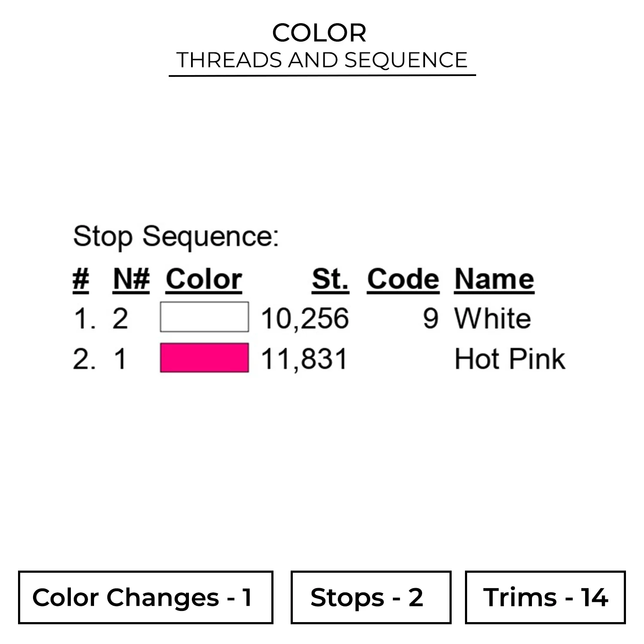Screen dimensions: 644x644
Task: Click needle number 1 in Hot Pink row
Action: [x=121, y=359]
